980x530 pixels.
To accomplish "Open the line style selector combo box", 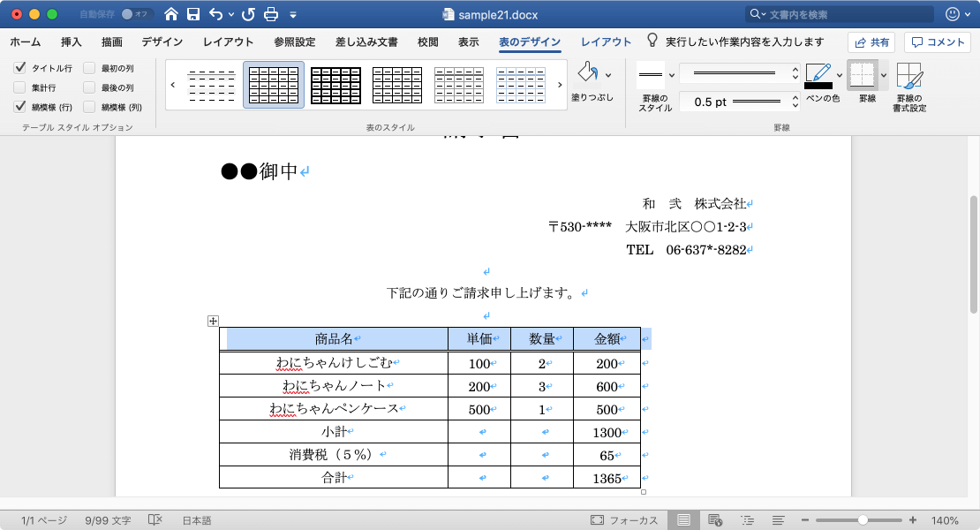I will (x=739, y=73).
